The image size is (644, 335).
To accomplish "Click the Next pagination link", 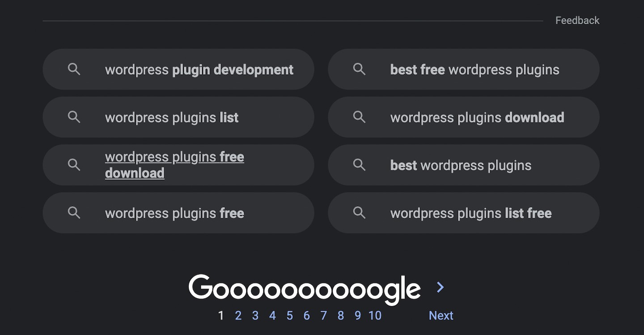I will [441, 316].
